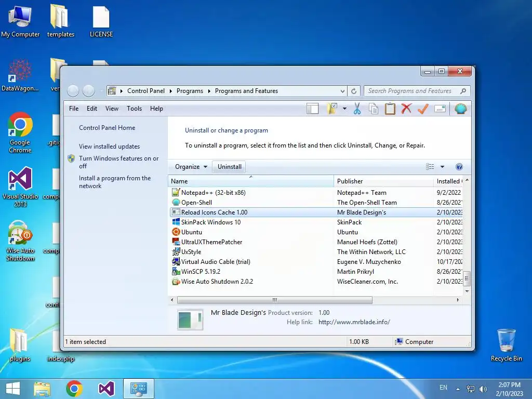Click the EN language indicator in tray
Viewport: 532px width, 399px height.
[443, 388]
